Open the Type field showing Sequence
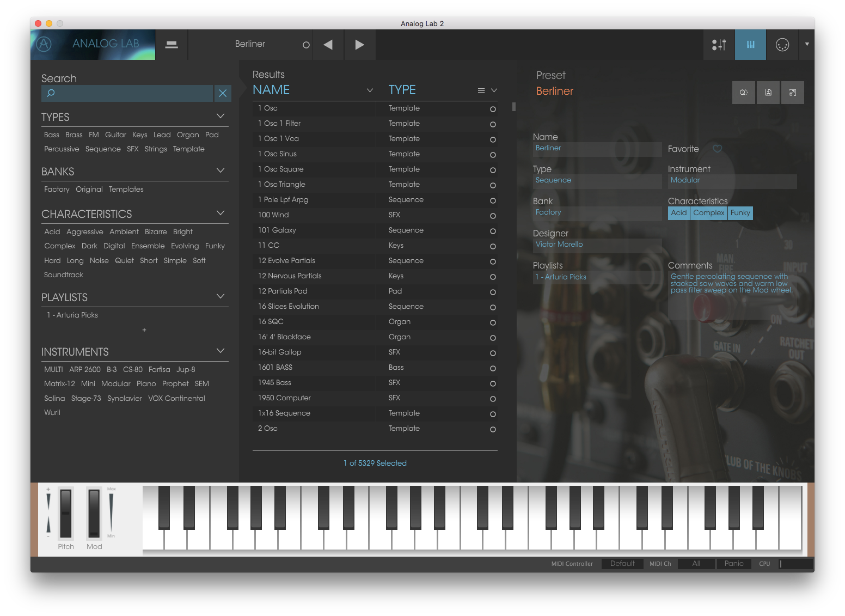This screenshot has height=616, width=845. tap(597, 181)
